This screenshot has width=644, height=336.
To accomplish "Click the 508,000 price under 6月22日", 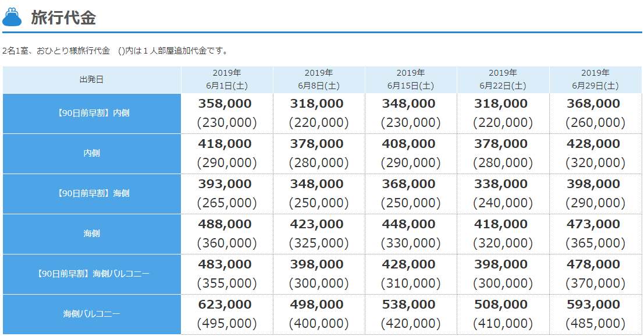I will (x=501, y=305).
